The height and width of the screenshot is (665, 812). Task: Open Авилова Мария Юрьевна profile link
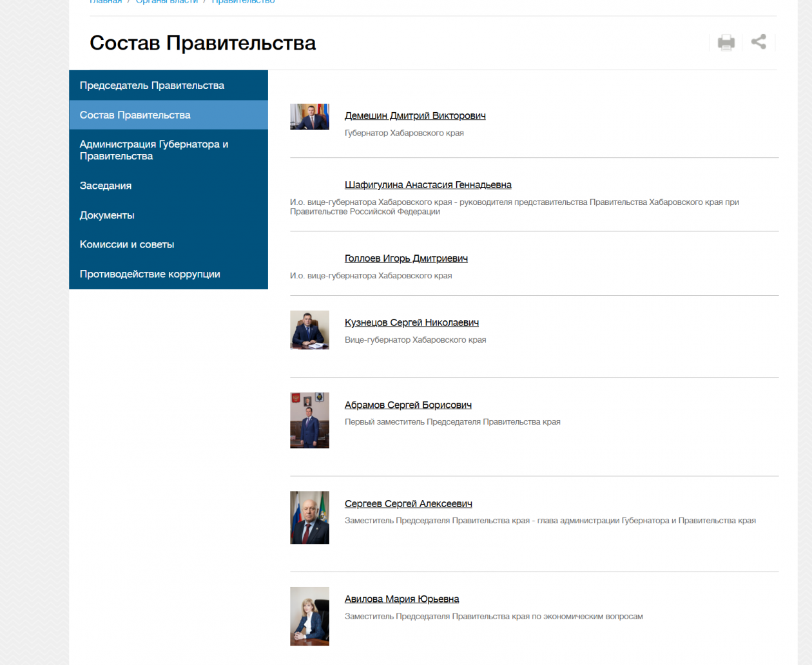[401, 599]
